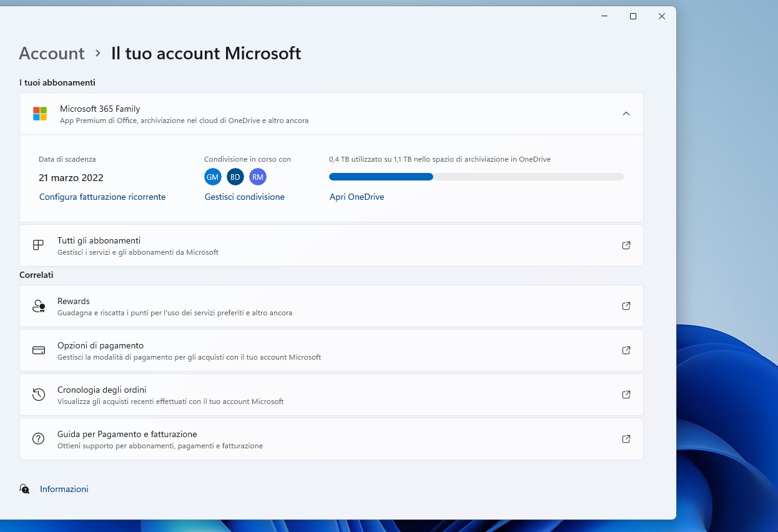This screenshot has height=532, width=778.
Task: Open external link arrow for Rewards
Action: coord(626,306)
